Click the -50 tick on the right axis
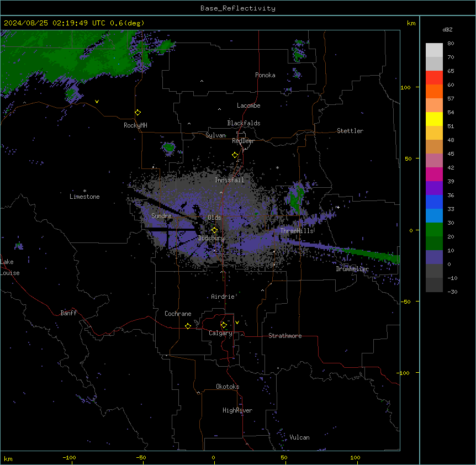The image size is (476, 465). click(405, 302)
